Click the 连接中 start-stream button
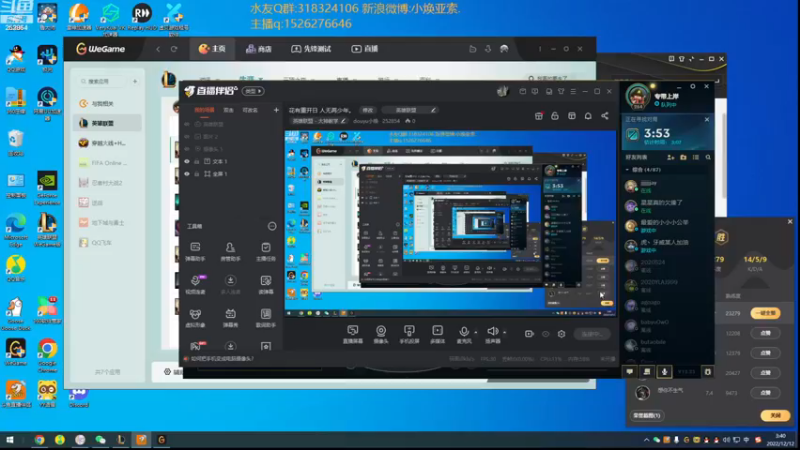 (592, 334)
